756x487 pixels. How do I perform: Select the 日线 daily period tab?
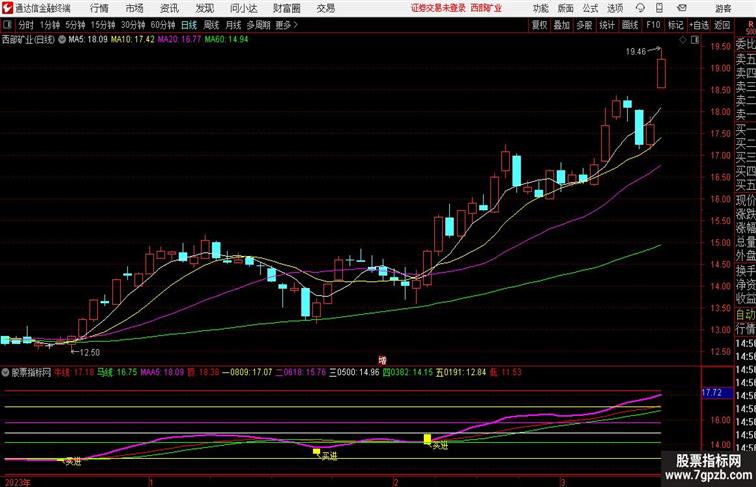(189, 25)
